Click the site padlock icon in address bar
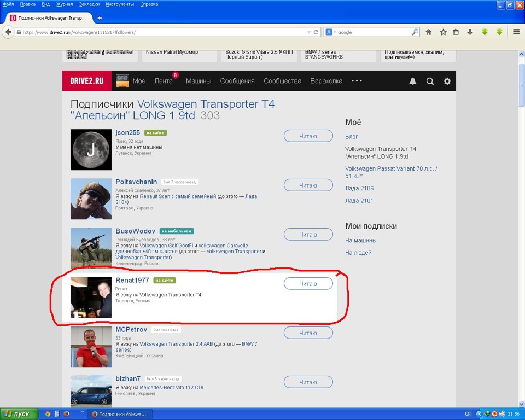 (19, 32)
